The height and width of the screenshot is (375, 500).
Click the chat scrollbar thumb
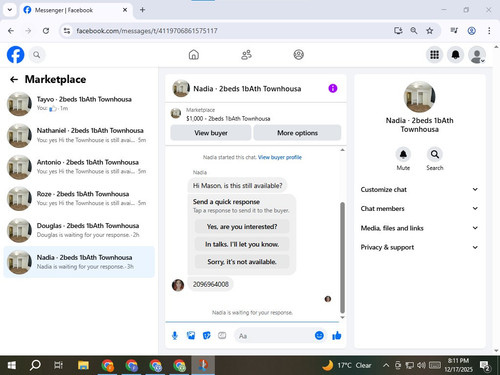342,257
